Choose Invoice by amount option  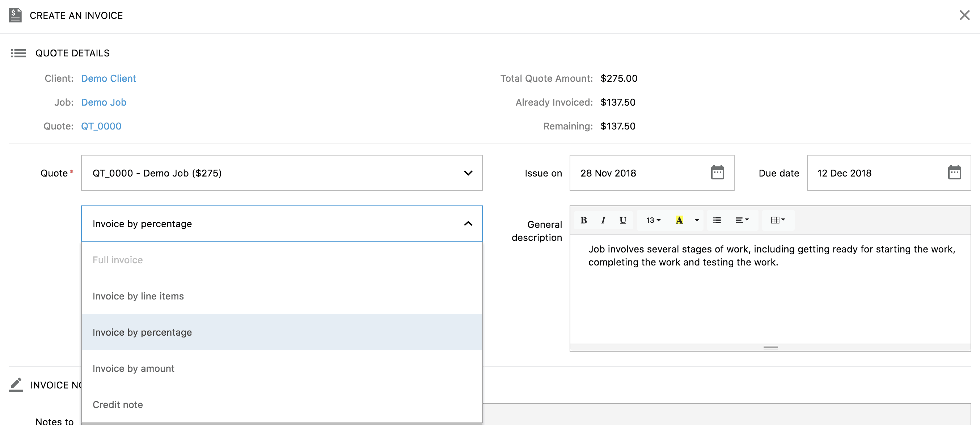pyautogui.click(x=134, y=368)
